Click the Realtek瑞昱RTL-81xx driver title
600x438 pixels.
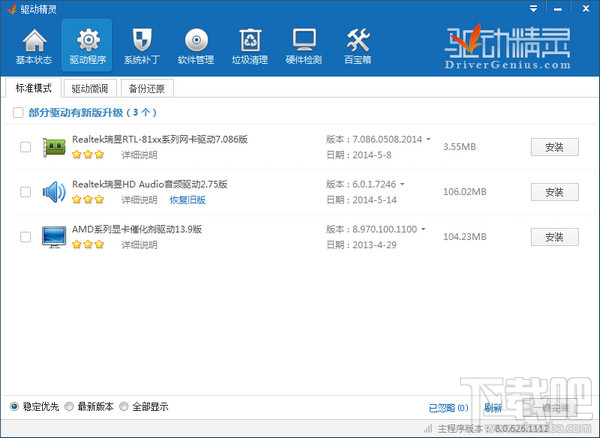tap(160, 139)
